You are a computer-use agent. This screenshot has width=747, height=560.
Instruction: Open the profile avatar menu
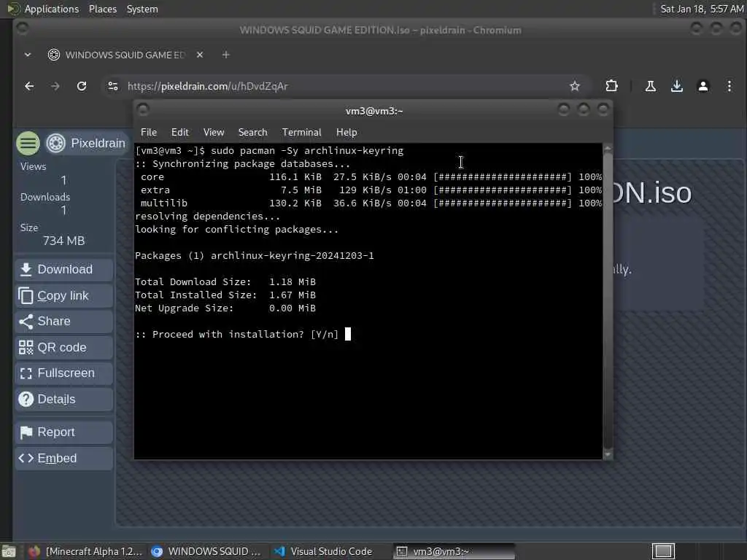[703, 86]
